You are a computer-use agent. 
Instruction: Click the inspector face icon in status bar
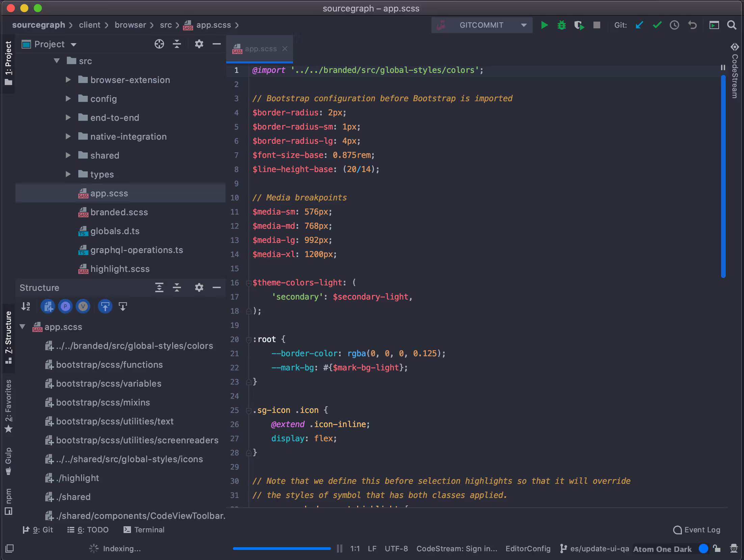[x=734, y=549]
